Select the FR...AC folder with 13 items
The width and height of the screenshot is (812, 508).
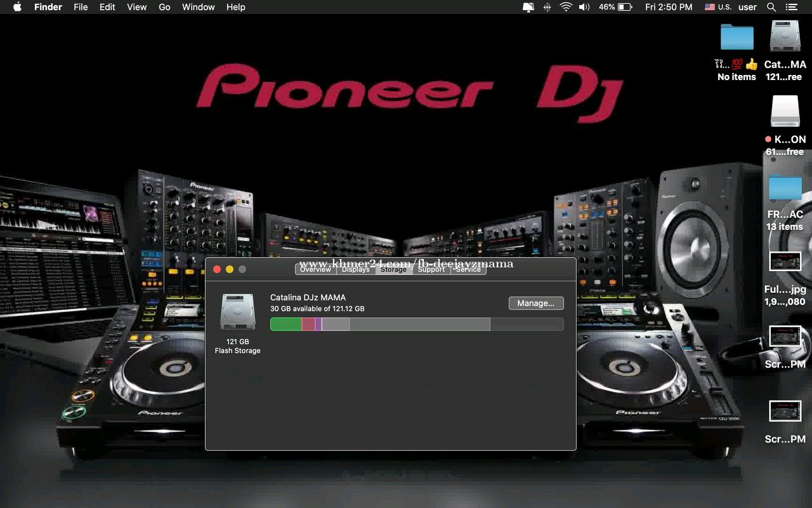click(x=785, y=187)
